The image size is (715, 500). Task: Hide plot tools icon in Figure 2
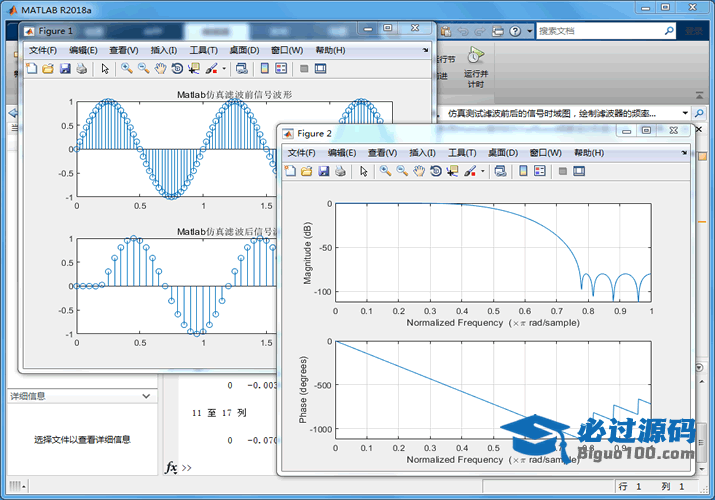point(563,171)
